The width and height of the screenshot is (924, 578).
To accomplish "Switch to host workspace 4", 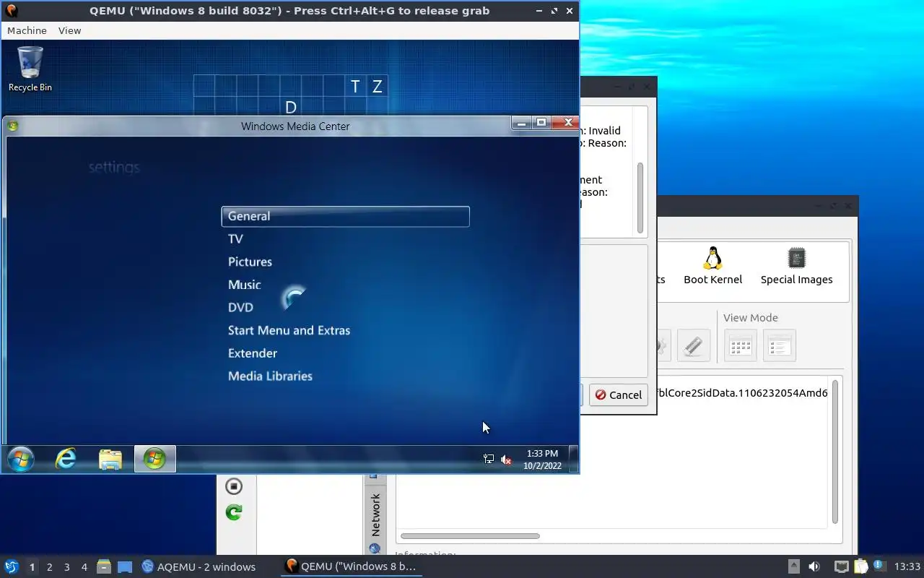I will (x=84, y=566).
